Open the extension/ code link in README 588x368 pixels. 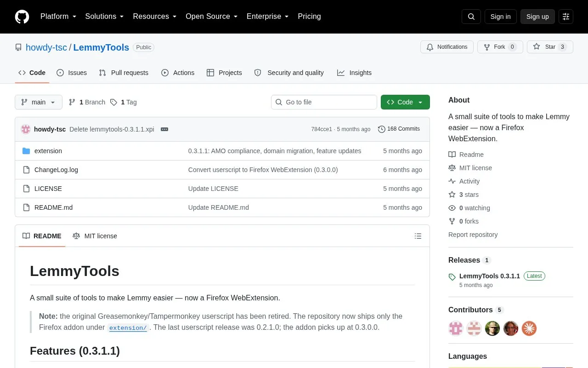[128, 328]
